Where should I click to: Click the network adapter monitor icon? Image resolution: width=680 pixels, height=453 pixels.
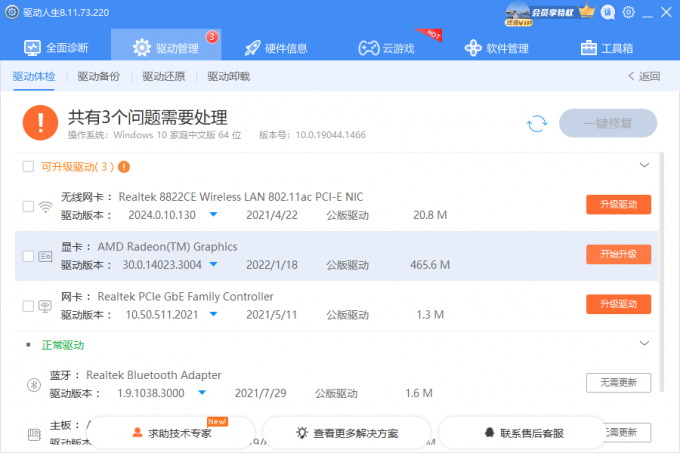point(45,306)
